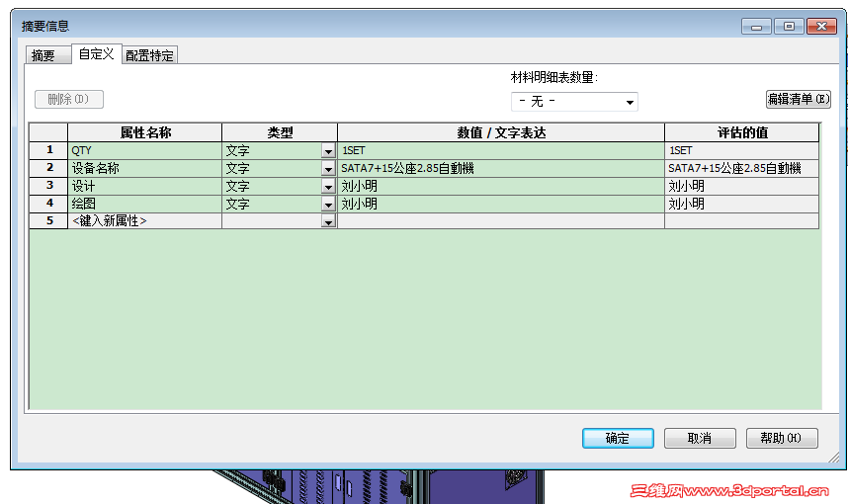Click the 类型 column header

(x=280, y=133)
